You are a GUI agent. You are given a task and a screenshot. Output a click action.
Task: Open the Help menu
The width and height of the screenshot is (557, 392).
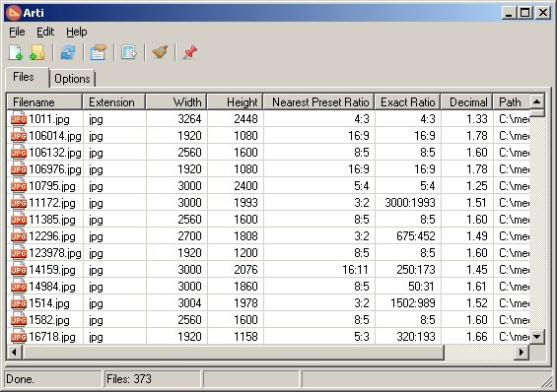click(76, 32)
